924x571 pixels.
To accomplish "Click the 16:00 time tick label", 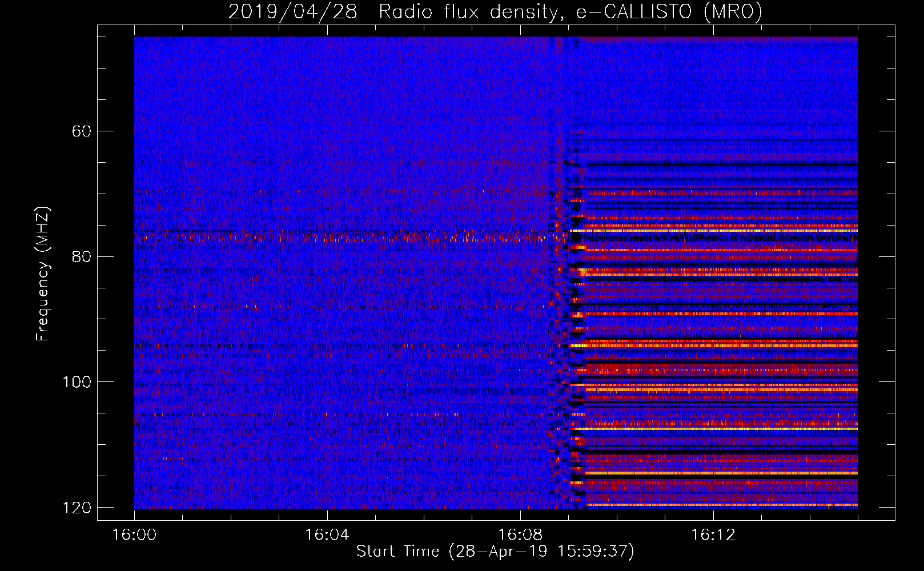I will point(134,535).
